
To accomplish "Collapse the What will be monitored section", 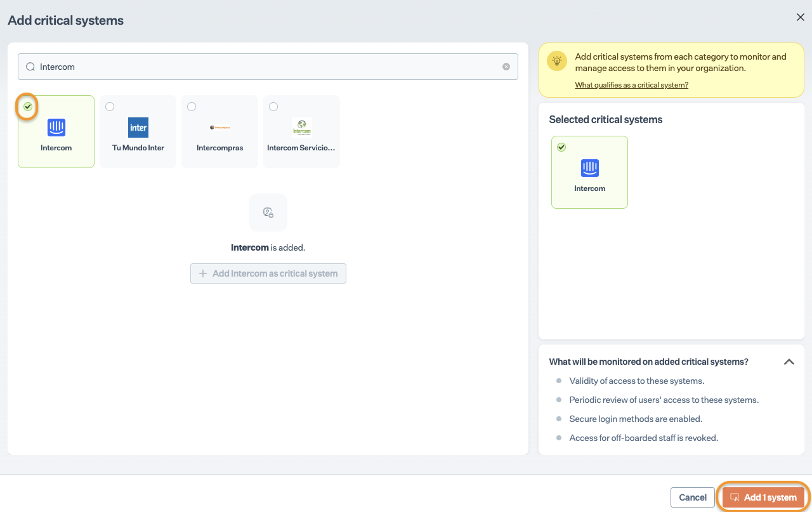I will tap(789, 362).
